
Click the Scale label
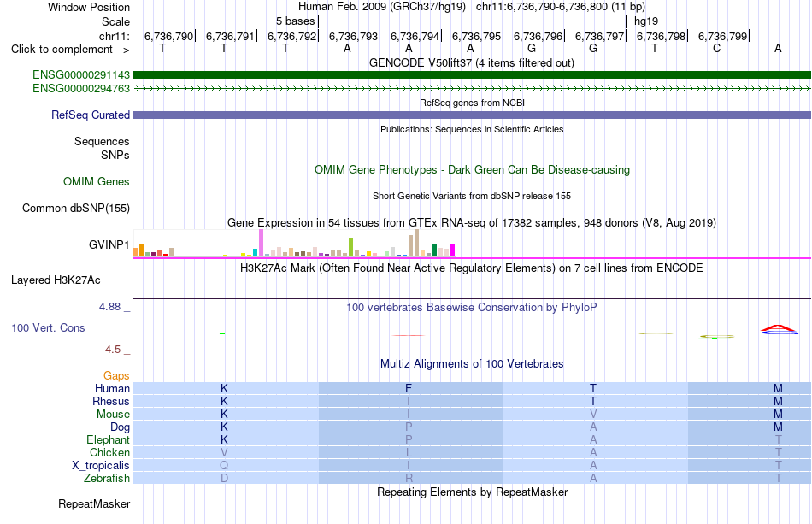point(115,21)
